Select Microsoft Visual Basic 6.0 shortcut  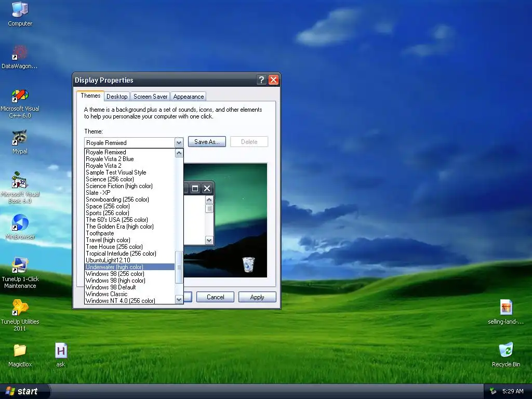(20, 188)
